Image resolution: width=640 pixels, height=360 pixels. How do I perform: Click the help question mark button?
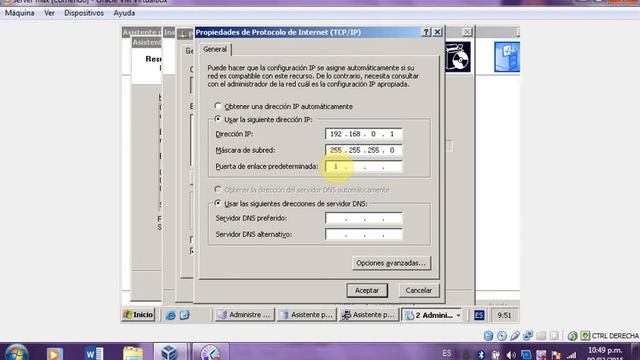[426, 32]
